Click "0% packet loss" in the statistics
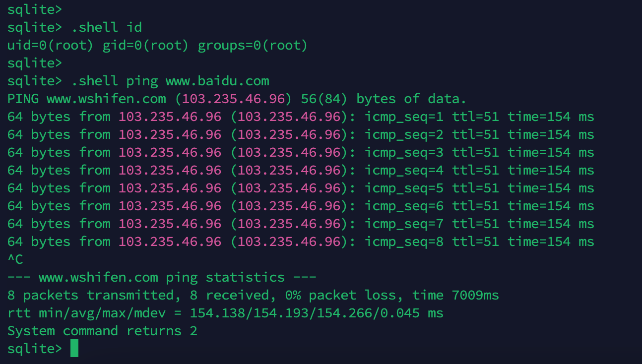Screen dimensions: 642x364 pos(344,295)
